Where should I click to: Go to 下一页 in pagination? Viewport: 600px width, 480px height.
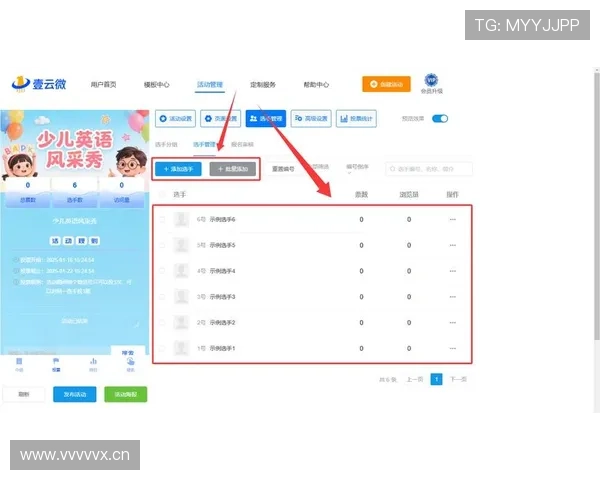pos(458,379)
